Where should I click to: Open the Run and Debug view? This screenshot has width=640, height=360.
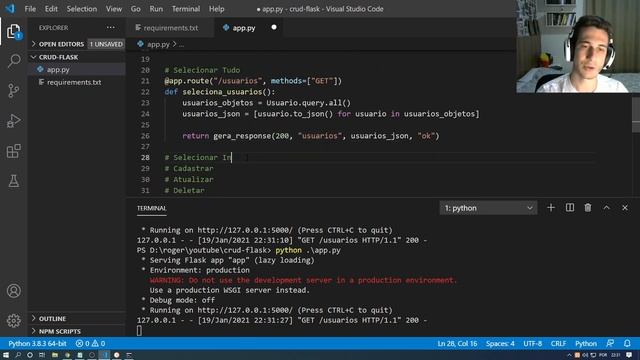click(x=13, y=121)
